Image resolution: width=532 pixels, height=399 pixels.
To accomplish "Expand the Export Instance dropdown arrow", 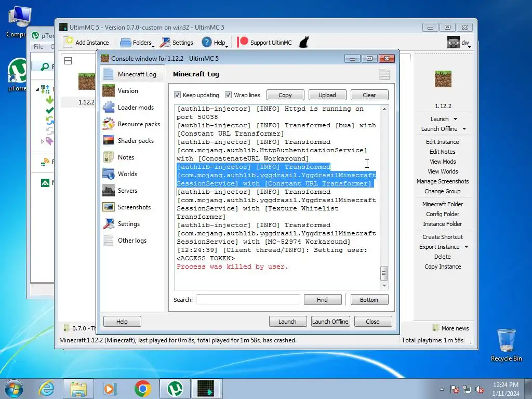I will 466,247.
